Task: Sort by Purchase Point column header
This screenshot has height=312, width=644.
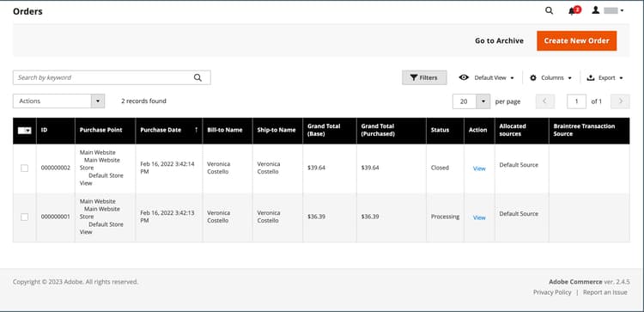Action: pyautogui.click(x=105, y=131)
